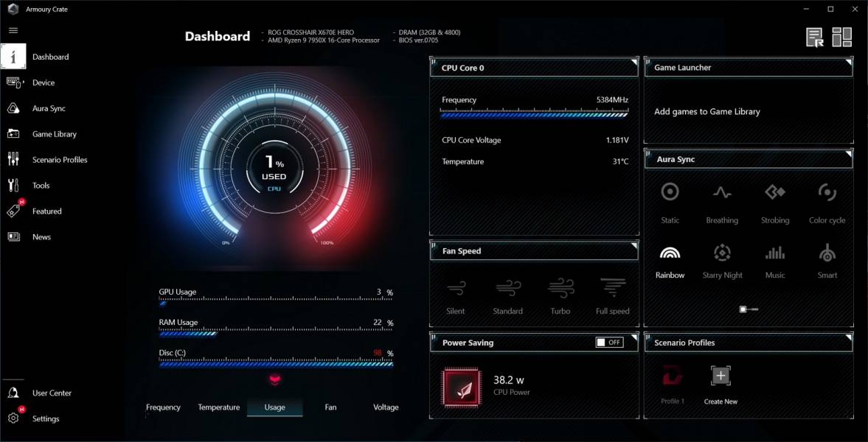Select the Rainbow lighting effect icon

[x=670, y=253]
